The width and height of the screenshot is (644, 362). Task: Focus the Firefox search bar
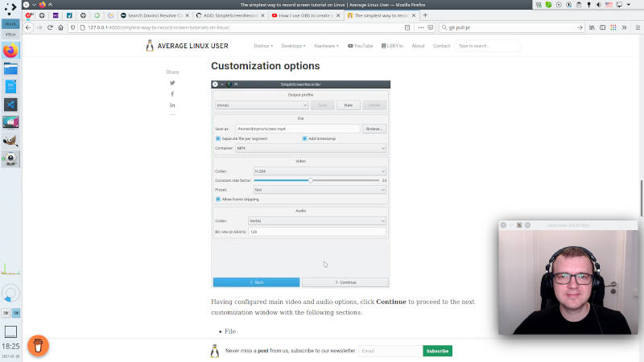512,27
